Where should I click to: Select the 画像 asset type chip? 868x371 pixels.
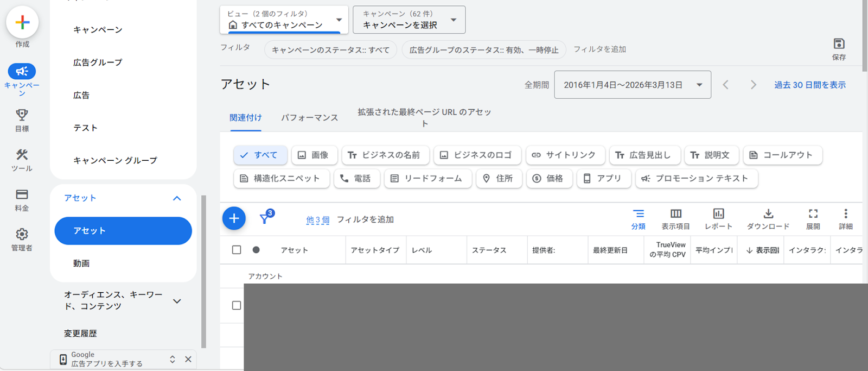click(x=314, y=155)
